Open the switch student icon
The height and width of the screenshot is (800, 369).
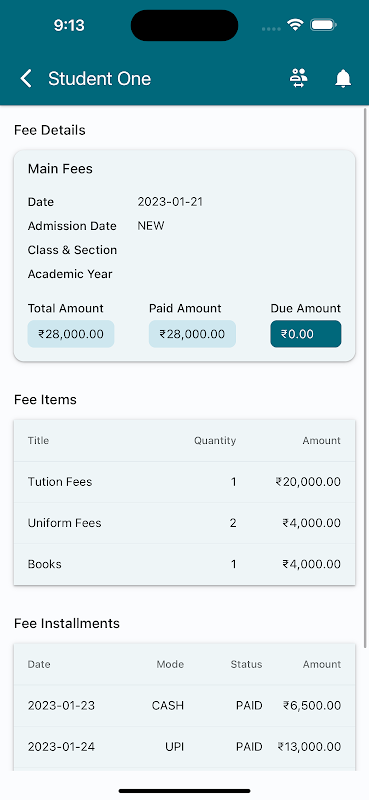(299, 79)
